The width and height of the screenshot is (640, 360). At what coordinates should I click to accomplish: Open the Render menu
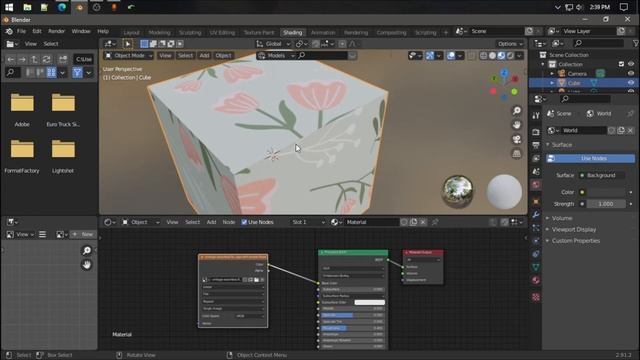[56, 31]
